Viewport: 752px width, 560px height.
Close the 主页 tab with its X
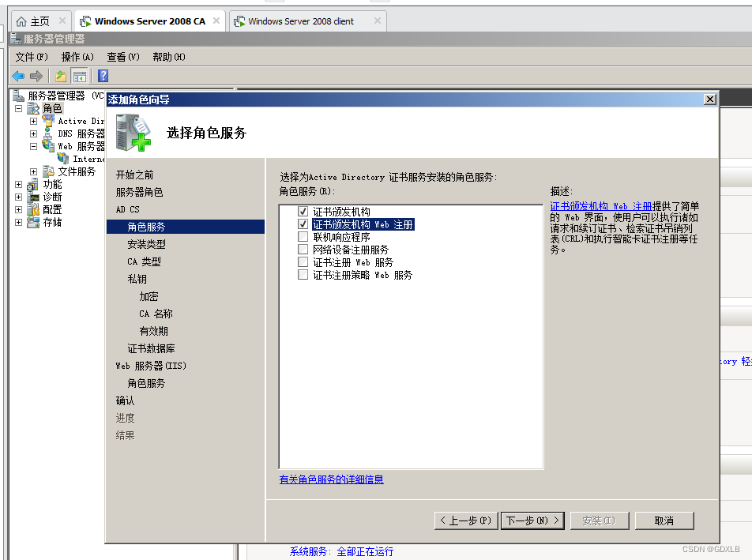[x=62, y=21]
